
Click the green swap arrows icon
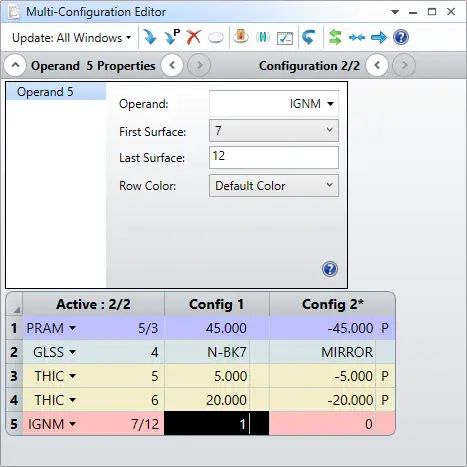click(x=335, y=37)
